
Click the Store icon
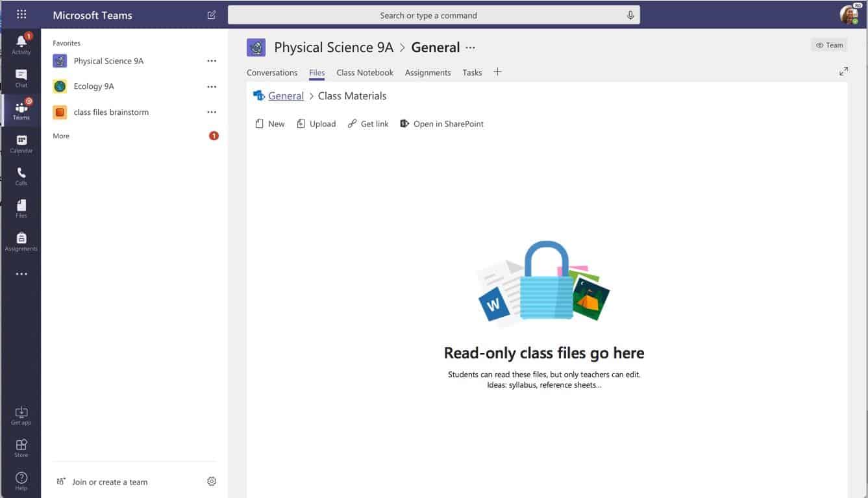(x=21, y=447)
